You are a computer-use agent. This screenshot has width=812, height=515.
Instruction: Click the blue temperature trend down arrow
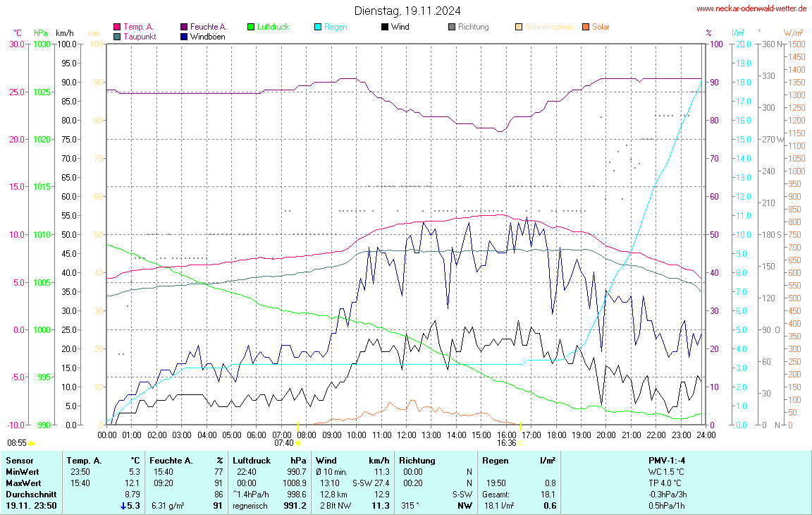tap(123, 506)
